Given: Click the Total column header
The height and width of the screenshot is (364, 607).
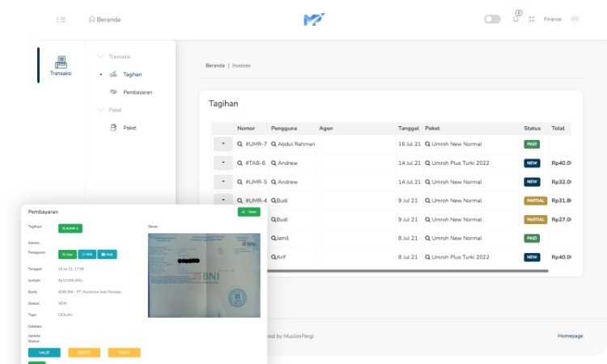Looking at the screenshot, I should [x=558, y=128].
